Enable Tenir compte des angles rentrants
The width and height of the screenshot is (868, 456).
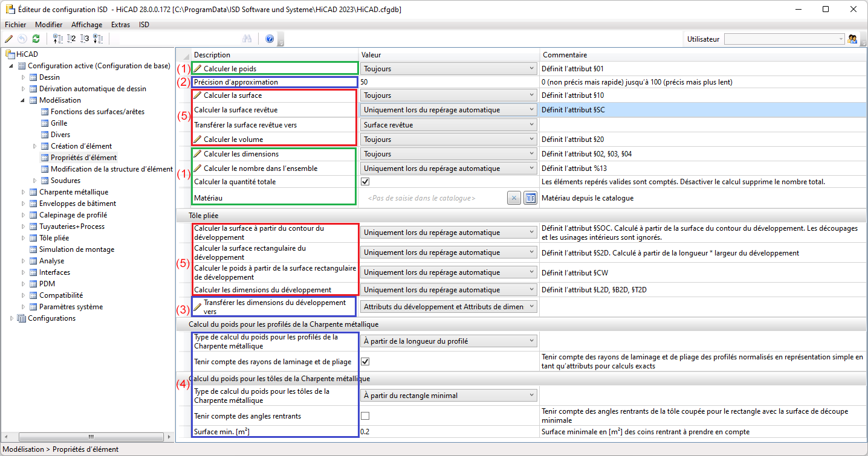coord(365,416)
